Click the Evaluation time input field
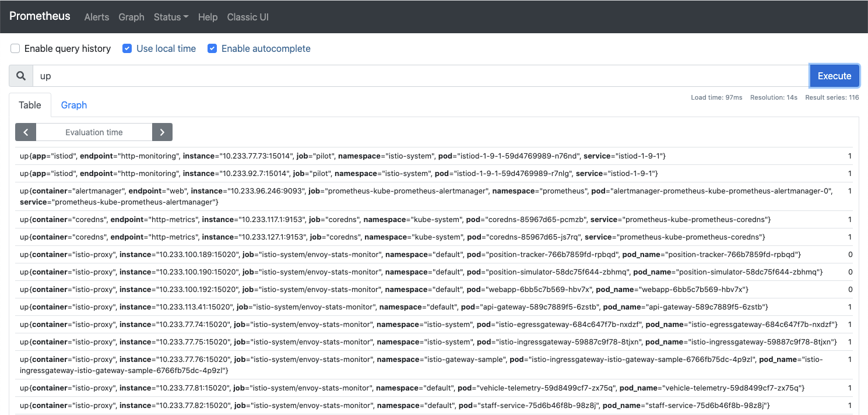Image resolution: width=868 pixels, height=415 pixels. coord(94,132)
